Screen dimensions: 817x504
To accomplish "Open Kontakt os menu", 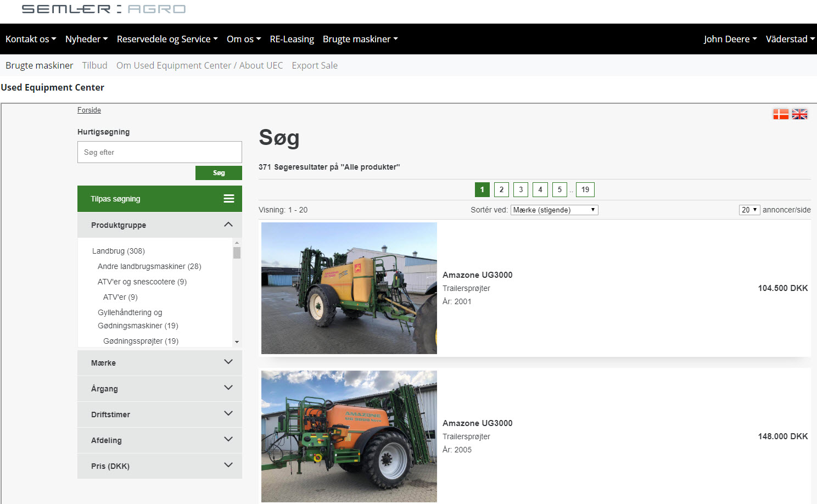I will (x=31, y=39).
